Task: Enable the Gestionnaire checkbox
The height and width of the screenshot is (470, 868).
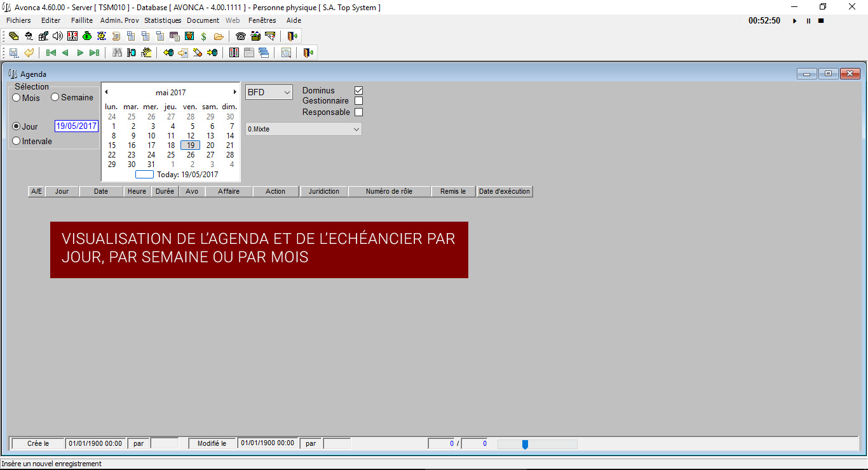Action: point(358,101)
